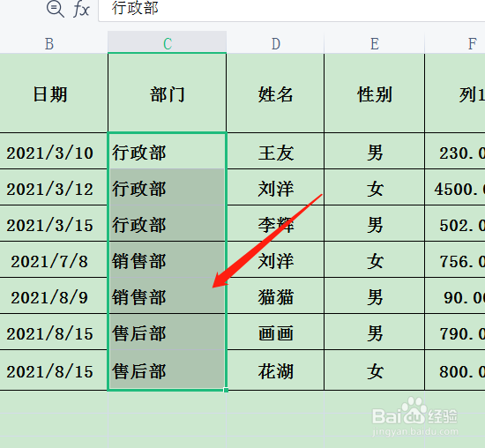The width and height of the screenshot is (485, 448).
Task: Click the name cell 王友
Action: click(x=275, y=152)
